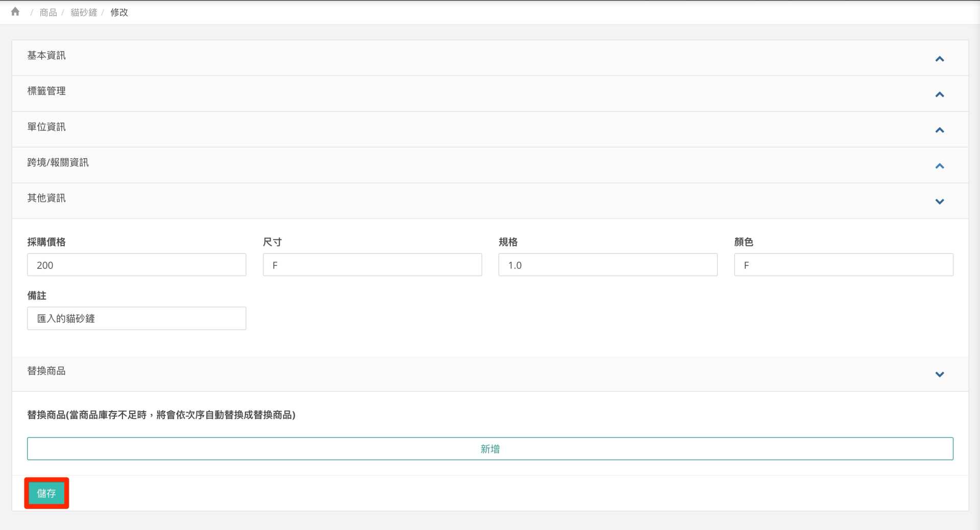Focus the 採購價格 input field
Image resolution: width=980 pixels, height=530 pixels.
tap(136, 265)
